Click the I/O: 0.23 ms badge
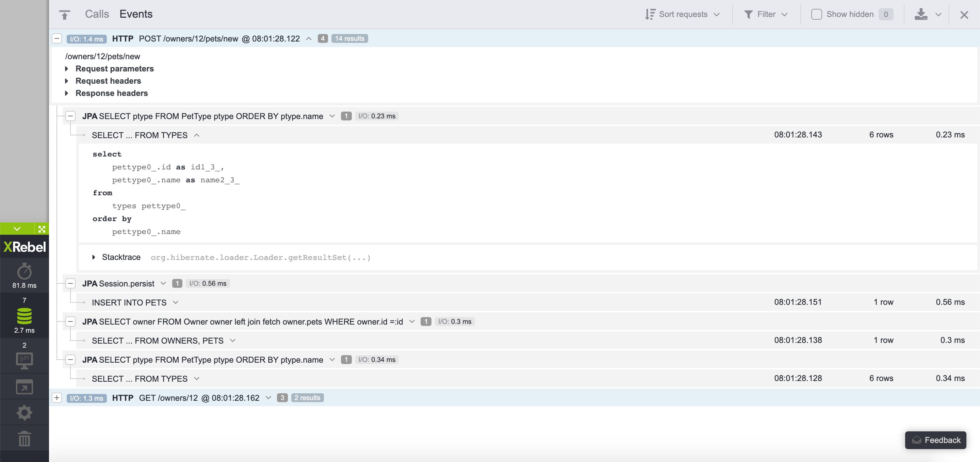Screen dimensions: 980x462 [377, 116]
